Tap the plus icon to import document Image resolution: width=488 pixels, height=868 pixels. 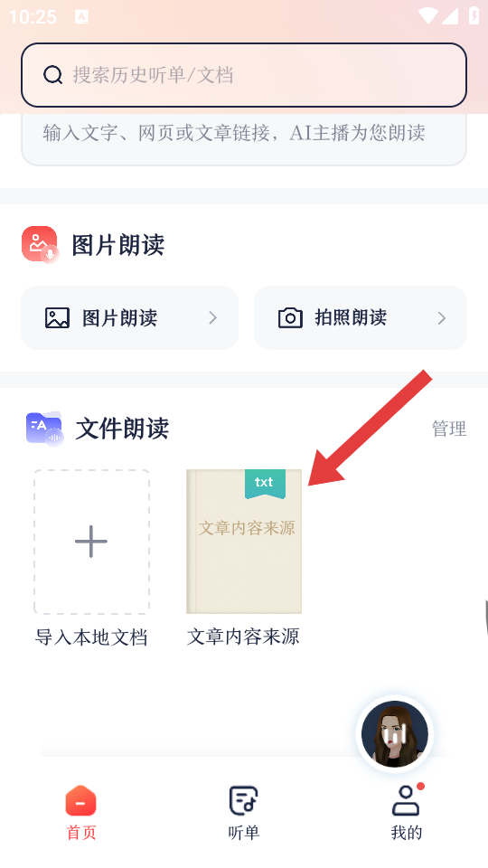point(91,542)
